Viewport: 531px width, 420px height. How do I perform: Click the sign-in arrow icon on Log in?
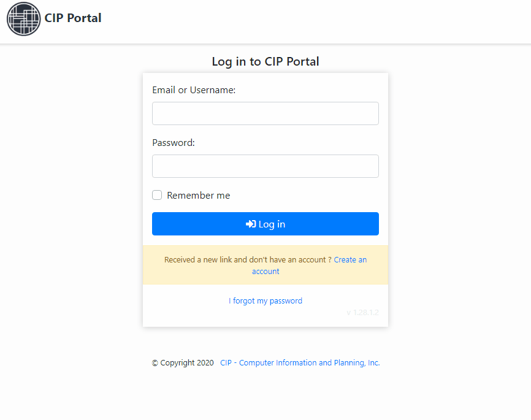pyautogui.click(x=251, y=224)
